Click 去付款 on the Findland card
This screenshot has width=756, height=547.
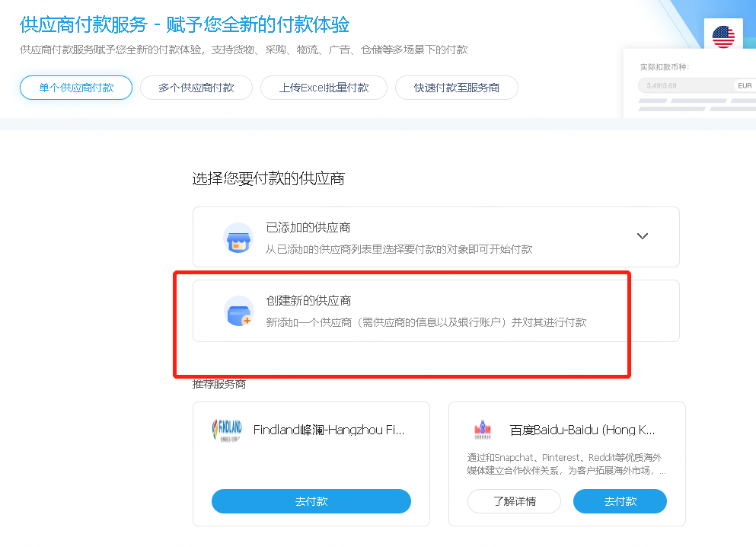[311, 501]
